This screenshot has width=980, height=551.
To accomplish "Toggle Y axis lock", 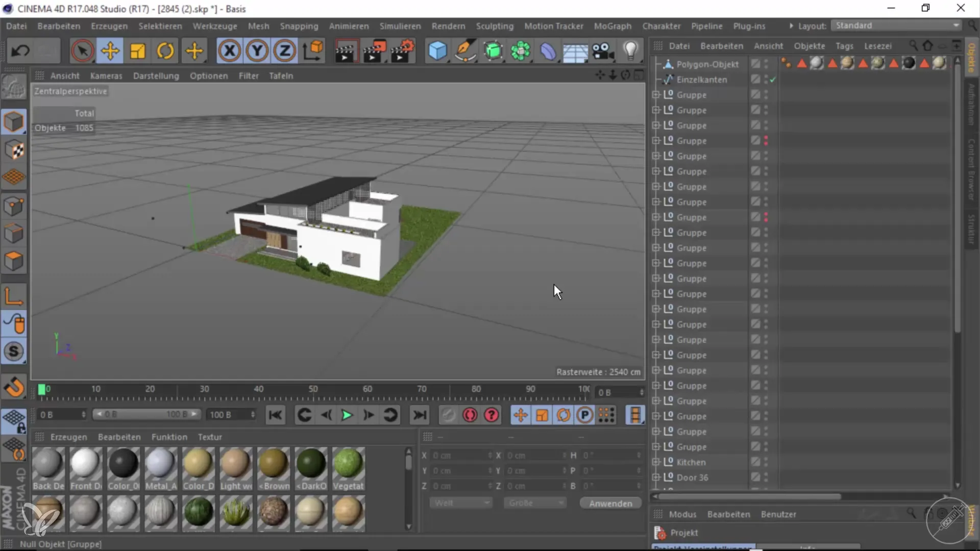I will click(257, 51).
